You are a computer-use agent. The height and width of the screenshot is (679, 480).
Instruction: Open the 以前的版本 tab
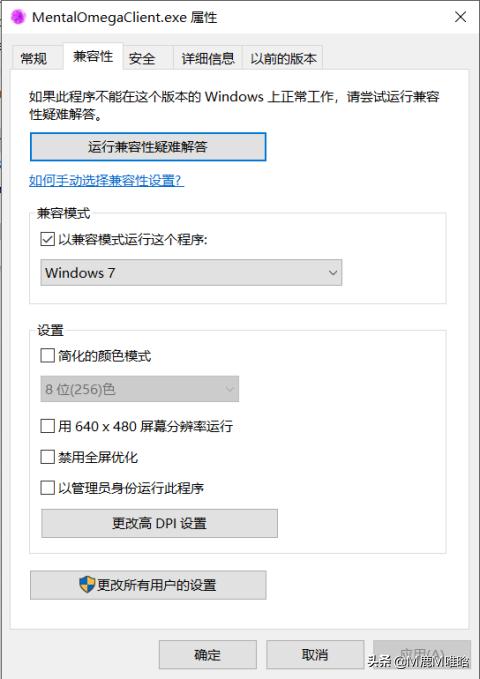click(283, 58)
